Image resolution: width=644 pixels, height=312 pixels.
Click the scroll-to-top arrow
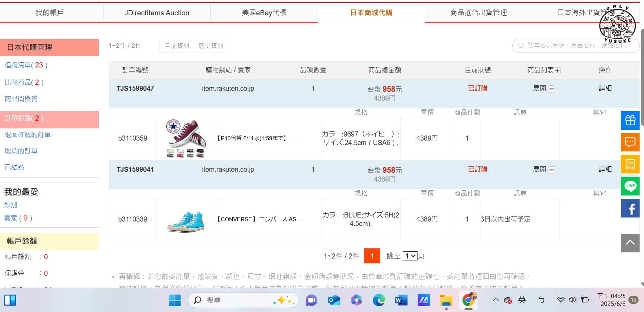[x=630, y=243]
